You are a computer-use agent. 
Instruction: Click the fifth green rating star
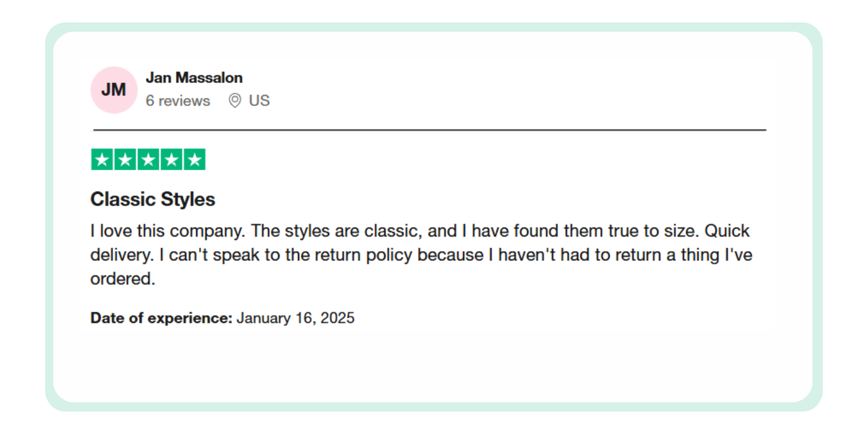point(194,160)
